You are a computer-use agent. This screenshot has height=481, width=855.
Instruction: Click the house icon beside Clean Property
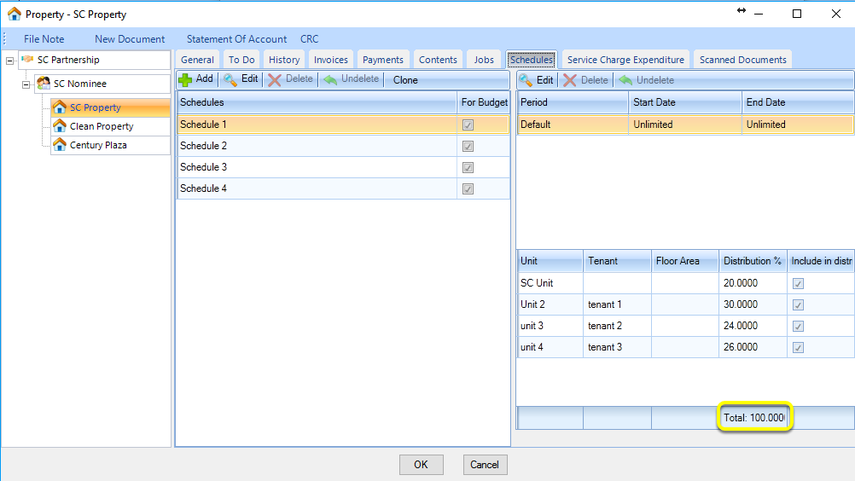coord(59,126)
